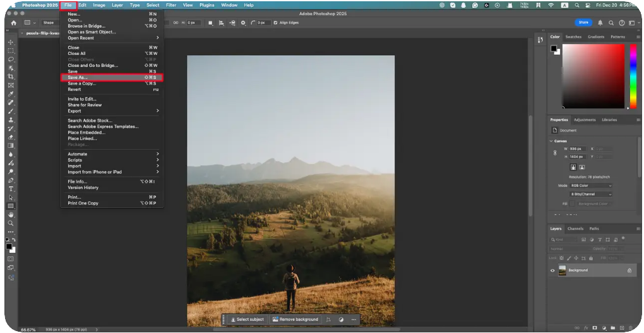
Task: Select the Hand tool
Action: [x=11, y=215]
